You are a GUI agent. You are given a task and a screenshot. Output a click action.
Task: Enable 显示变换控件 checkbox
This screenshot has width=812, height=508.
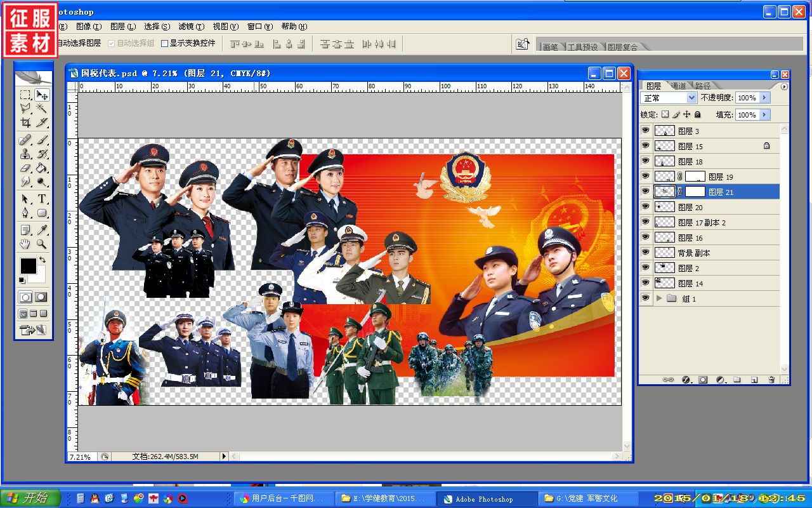point(164,44)
